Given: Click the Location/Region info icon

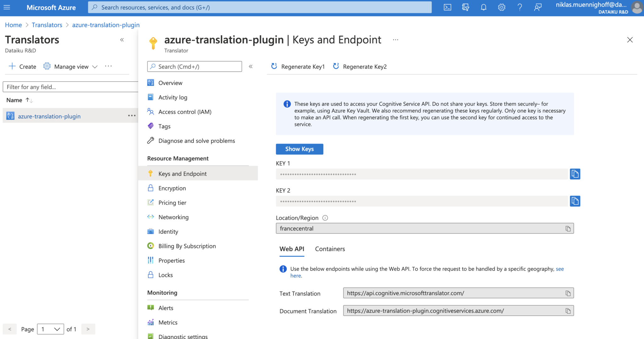Looking at the screenshot, I should [325, 218].
